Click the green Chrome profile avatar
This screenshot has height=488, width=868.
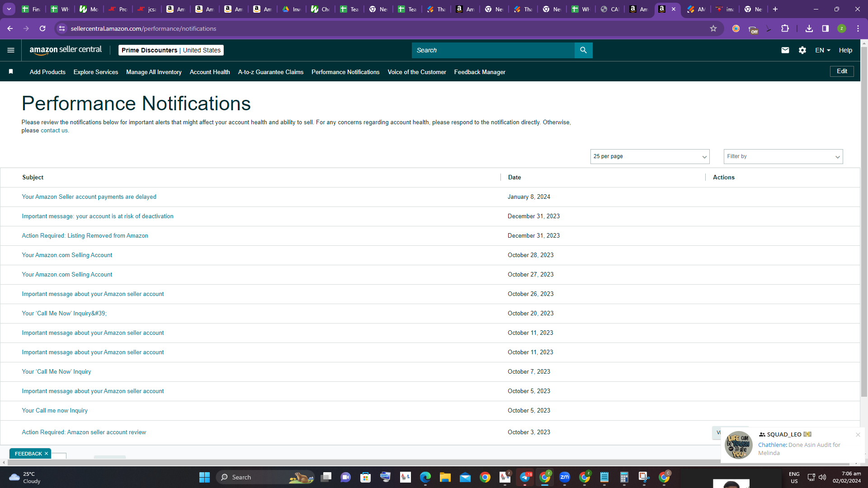tap(842, 28)
